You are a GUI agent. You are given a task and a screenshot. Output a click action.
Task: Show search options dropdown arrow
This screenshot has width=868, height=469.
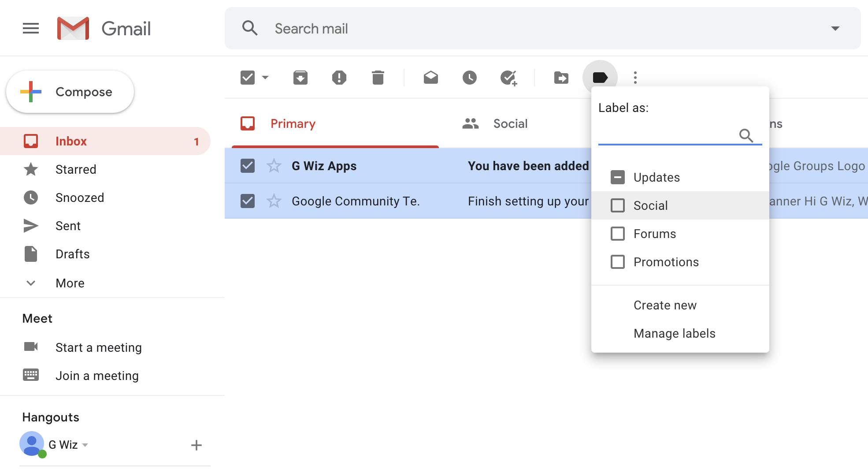coord(835,29)
